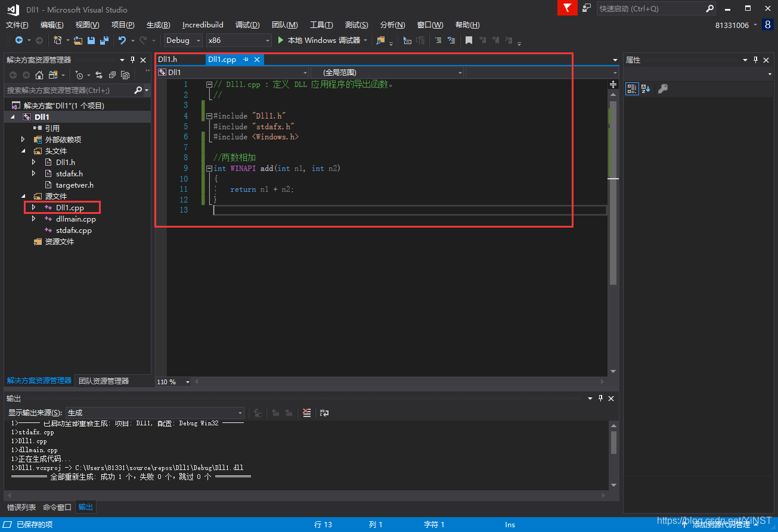Select targetver.h in Solution Explorer
The height and width of the screenshot is (532, 778).
[x=75, y=185]
